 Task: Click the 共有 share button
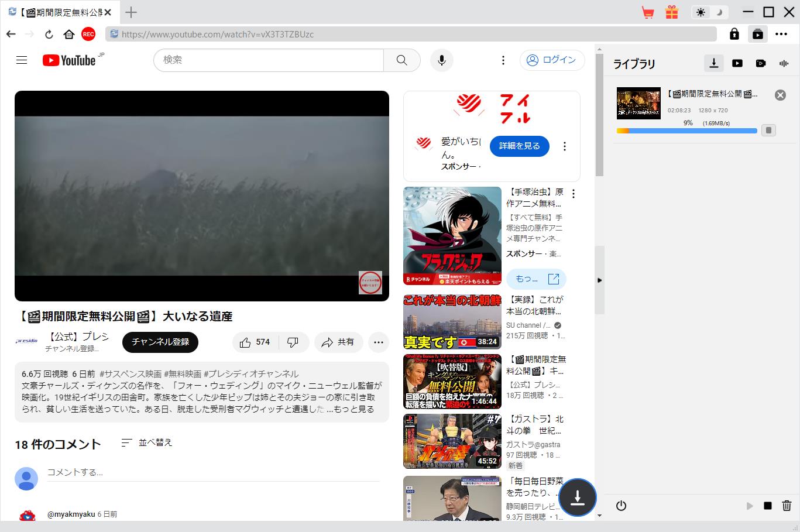pos(338,342)
